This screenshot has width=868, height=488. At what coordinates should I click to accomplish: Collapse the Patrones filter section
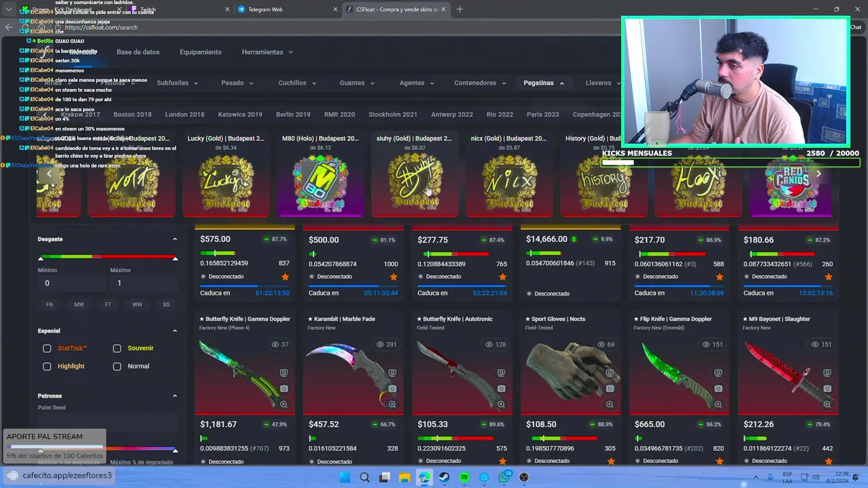pos(175,396)
